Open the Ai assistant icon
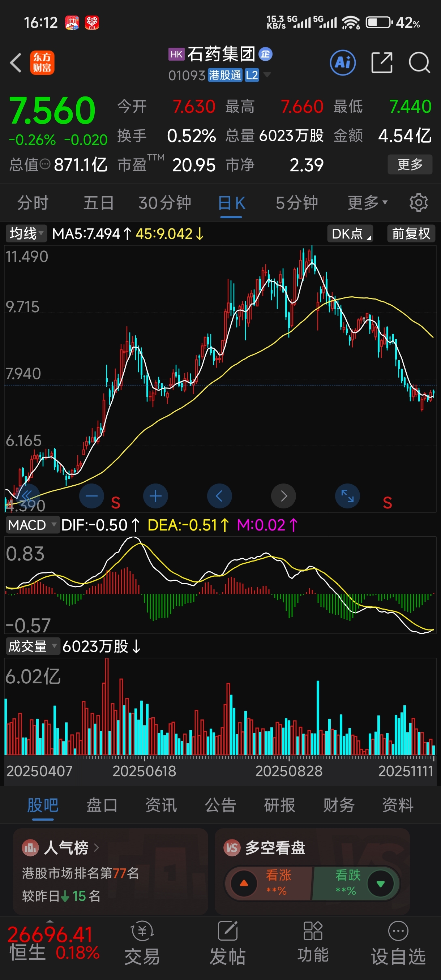Image resolution: width=441 pixels, height=980 pixels. point(342,63)
